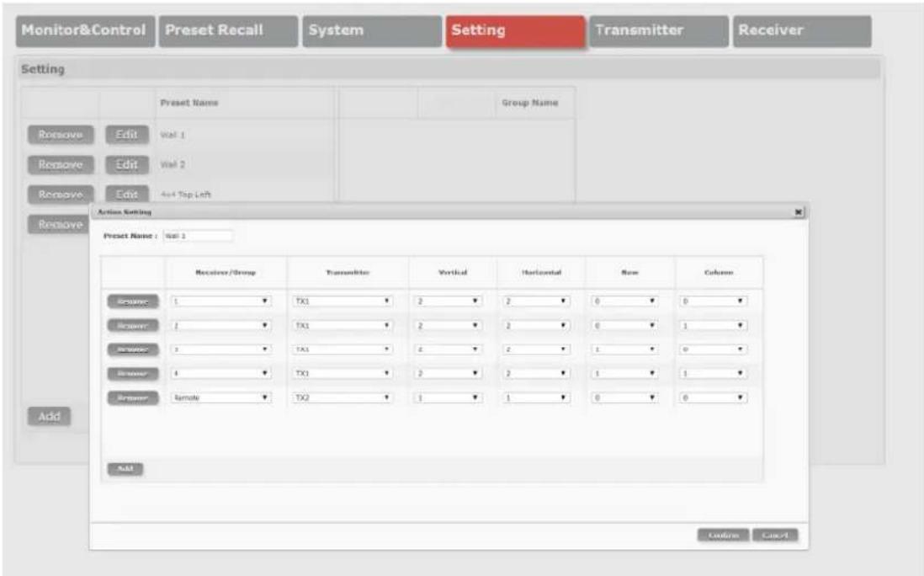Edit the Wall 1 preset

click(127, 135)
